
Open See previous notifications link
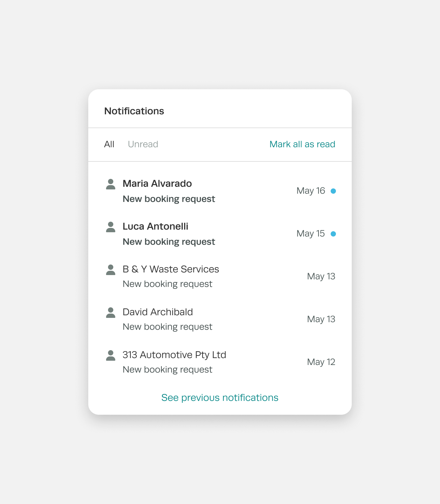point(220,398)
